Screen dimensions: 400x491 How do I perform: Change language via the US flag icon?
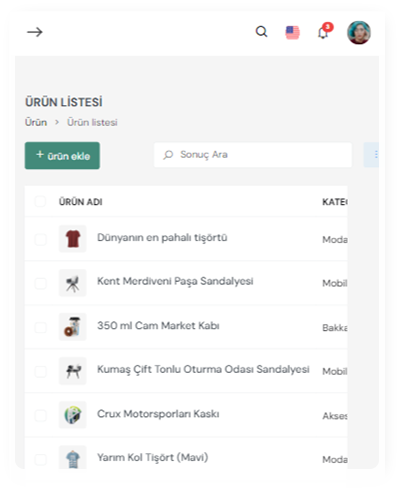click(x=292, y=33)
